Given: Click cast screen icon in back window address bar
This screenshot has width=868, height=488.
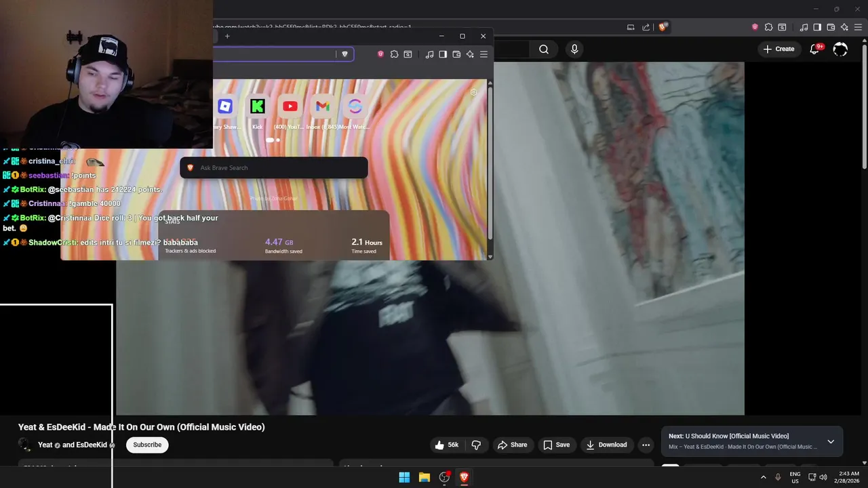Looking at the screenshot, I should [x=631, y=27].
